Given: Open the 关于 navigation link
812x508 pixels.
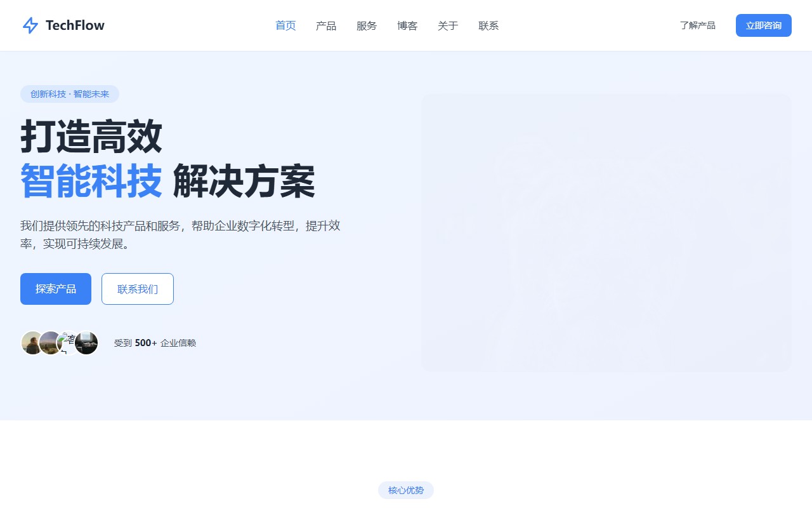Looking at the screenshot, I should [448, 25].
